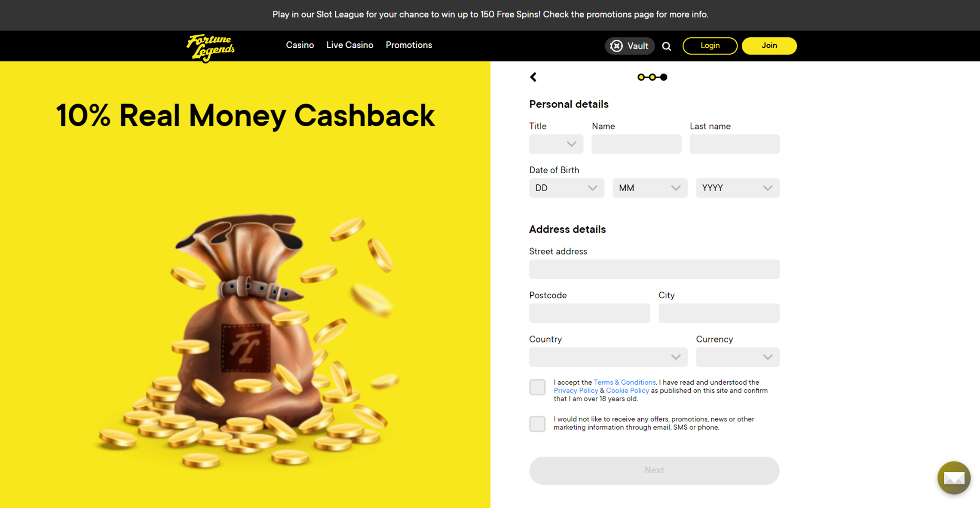
Task: Open the Casino menu item
Action: point(300,45)
